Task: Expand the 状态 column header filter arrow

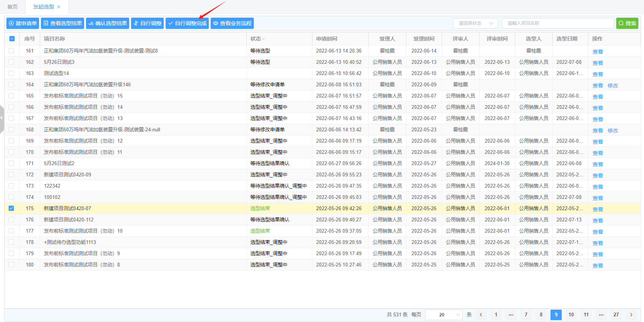Action: 263,39
